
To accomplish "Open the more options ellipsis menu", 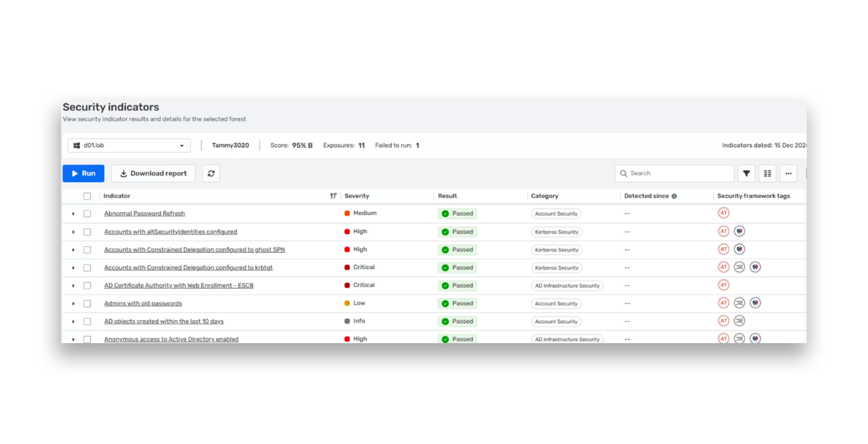I will [788, 173].
